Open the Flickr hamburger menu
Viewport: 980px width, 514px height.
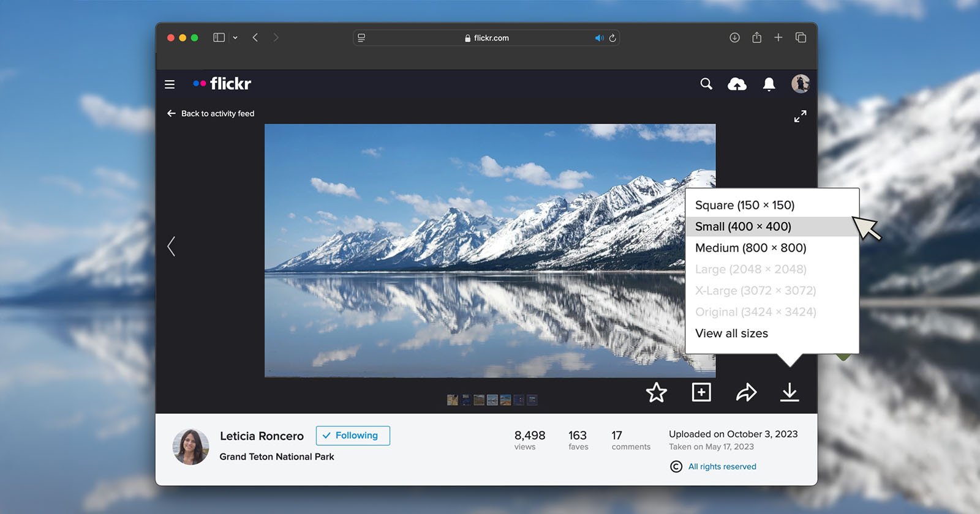click(x=170, y=84)
